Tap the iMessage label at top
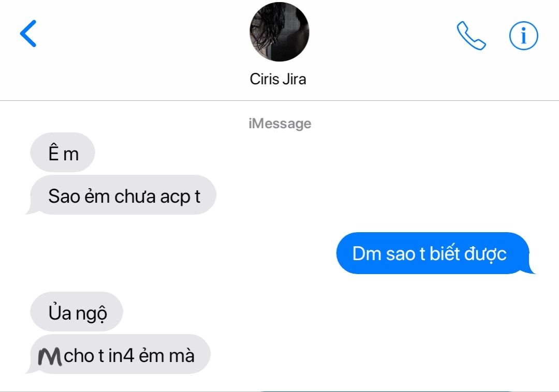Screen dimensions: 559x392 [280, 124]
